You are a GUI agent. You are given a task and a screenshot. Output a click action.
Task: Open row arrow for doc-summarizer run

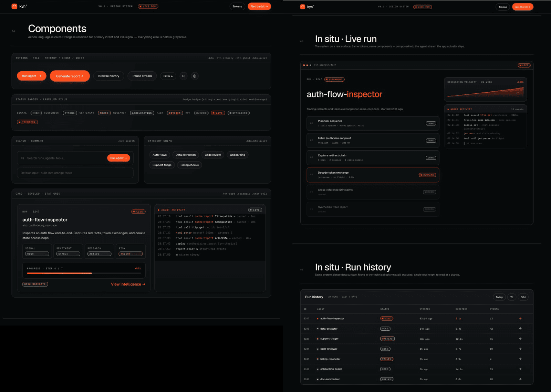[x=520, y=379]
